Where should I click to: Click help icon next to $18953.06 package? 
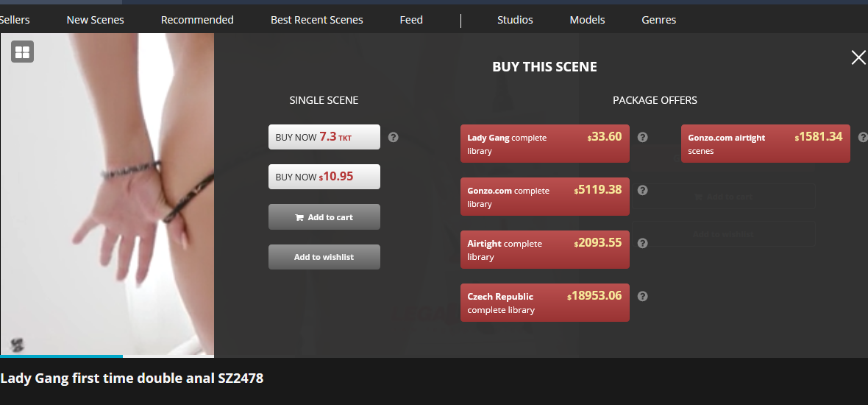coord(642,296)
